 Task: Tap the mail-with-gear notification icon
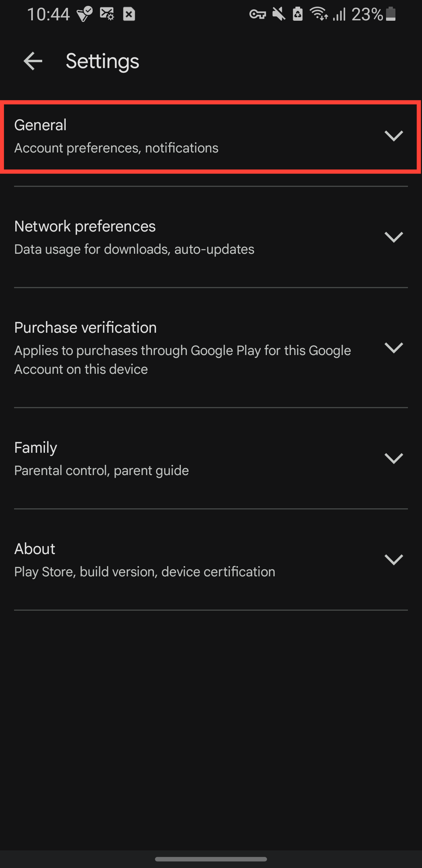point(107,14)
